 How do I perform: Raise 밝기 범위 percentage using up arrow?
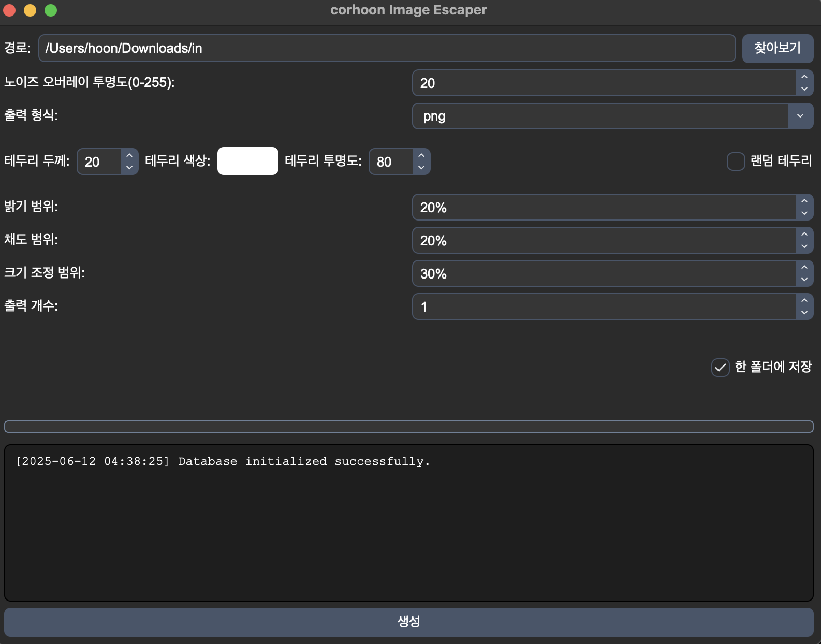coord(804,201)
